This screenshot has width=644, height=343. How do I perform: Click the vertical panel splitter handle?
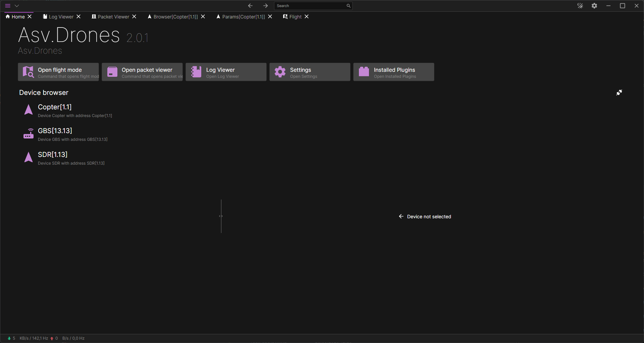(x=221, y=216)
